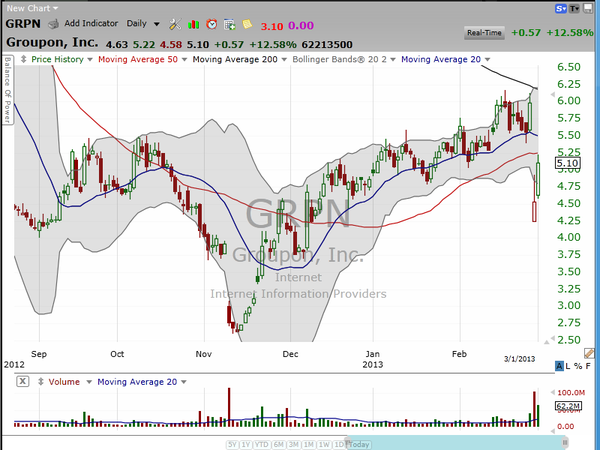Set an alert with the alarm clock icon
The image size is (600, 450).
[x=212, y=24]
